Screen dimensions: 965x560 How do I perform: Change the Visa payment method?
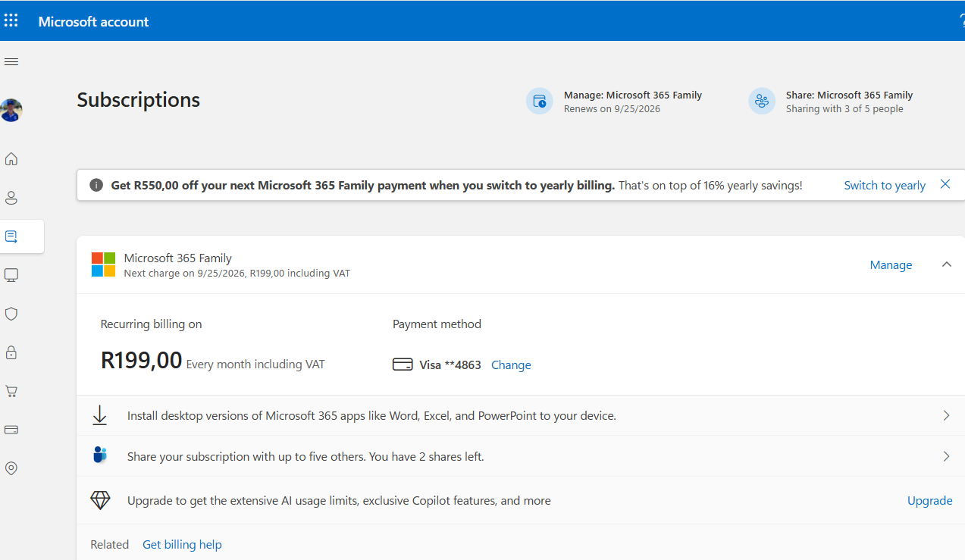click(511, 365)
